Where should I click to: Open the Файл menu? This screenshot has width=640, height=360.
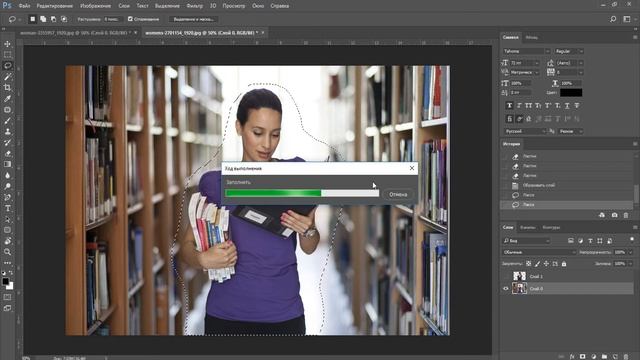(24, 6)
